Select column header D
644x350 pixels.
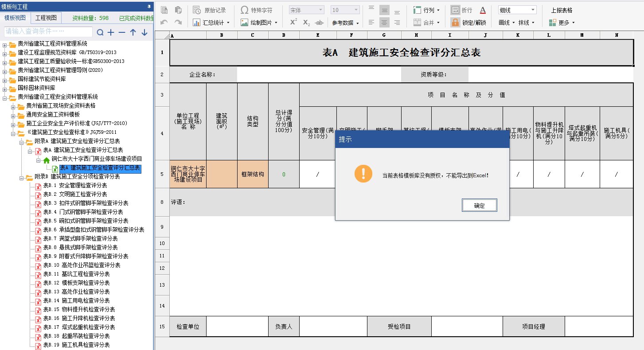point(284,35)
